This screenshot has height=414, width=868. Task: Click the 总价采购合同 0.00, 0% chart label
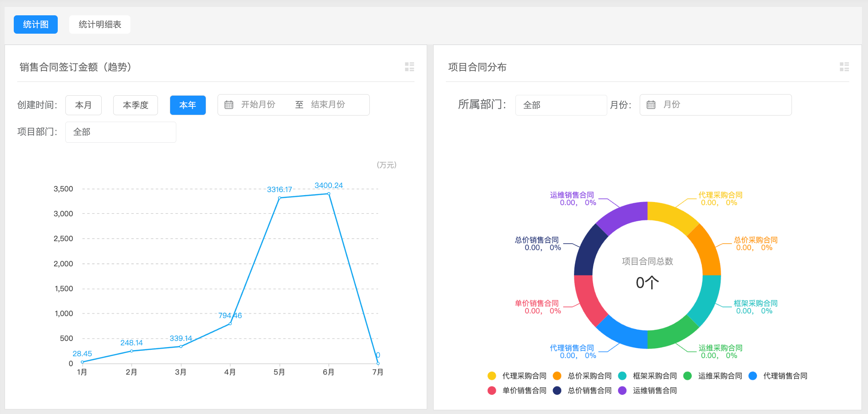pyautogui.click(x=756, y=244)
